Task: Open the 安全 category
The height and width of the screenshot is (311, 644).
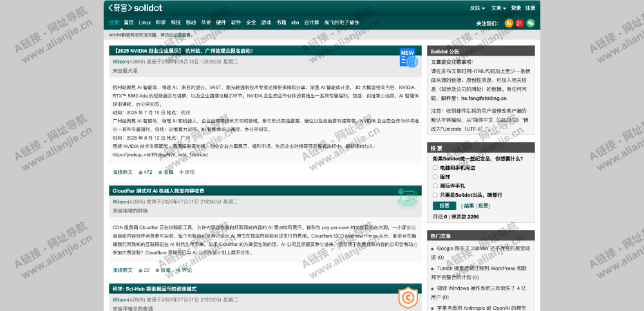Action: (x=251, y=23)
